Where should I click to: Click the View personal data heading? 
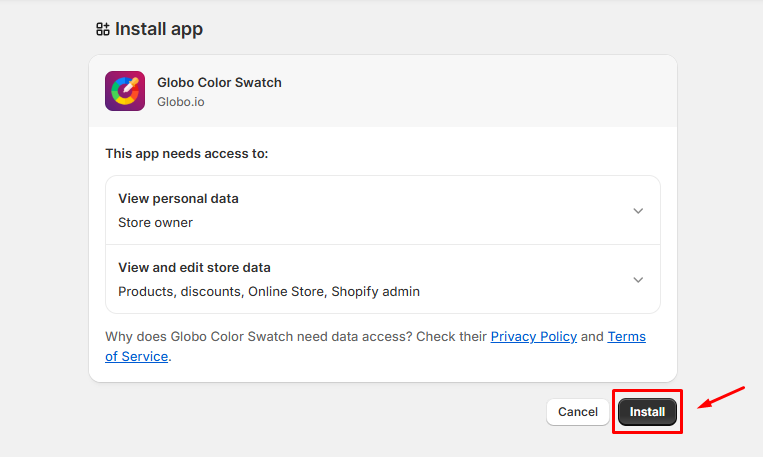pos(178,199)
